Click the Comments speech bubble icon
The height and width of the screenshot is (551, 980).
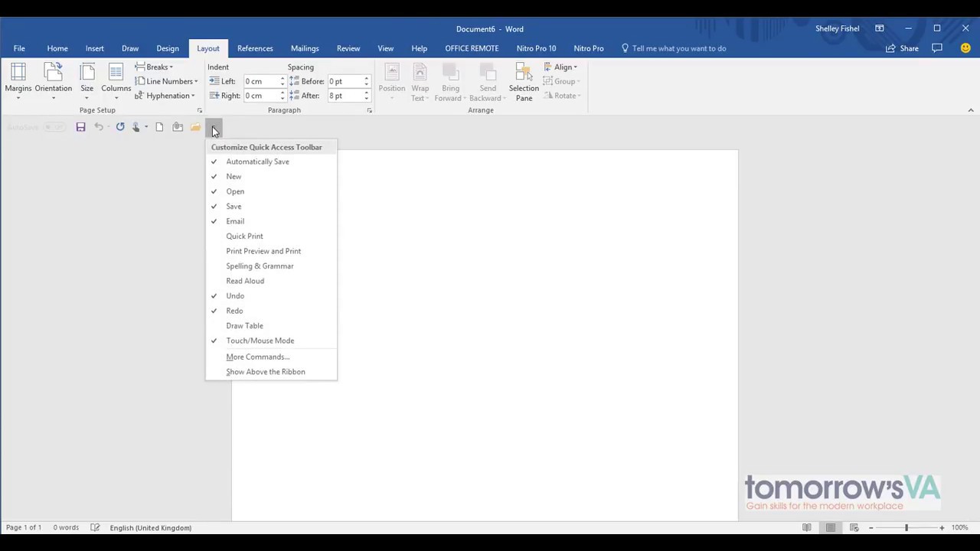click(x=937, y=48)
